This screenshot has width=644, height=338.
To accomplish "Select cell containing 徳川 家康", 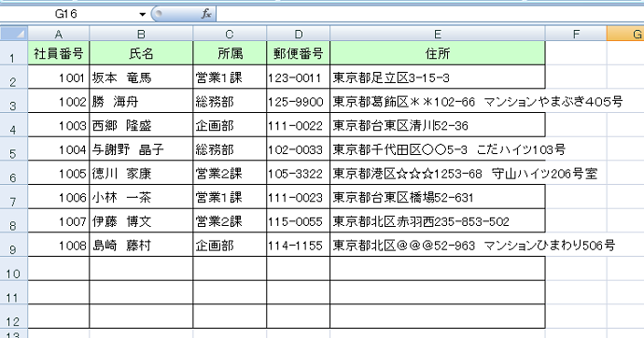I will point(141,173).
